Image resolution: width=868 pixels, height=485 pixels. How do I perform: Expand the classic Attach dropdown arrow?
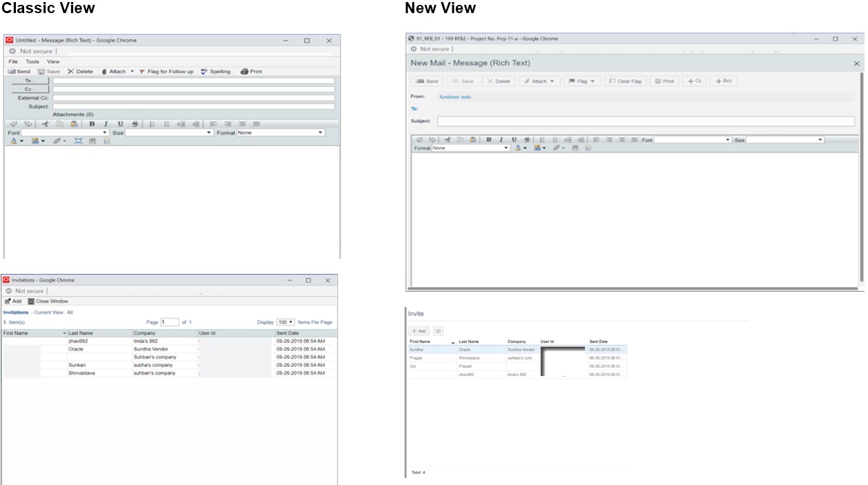[132, 71]
